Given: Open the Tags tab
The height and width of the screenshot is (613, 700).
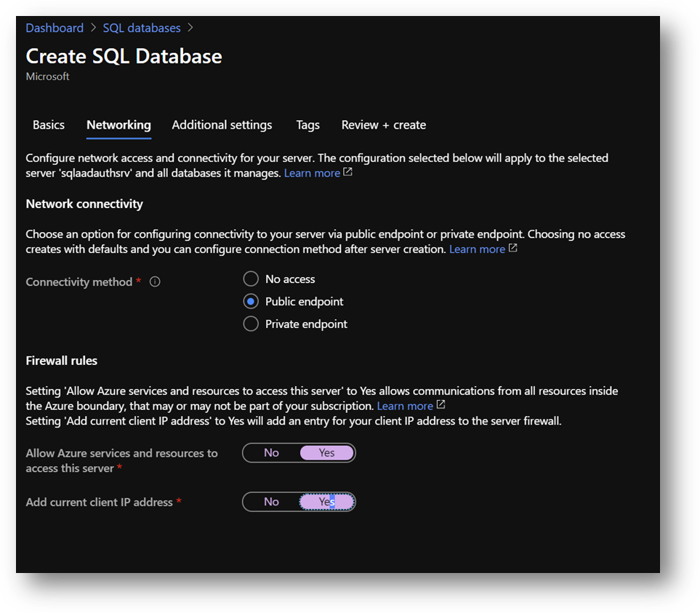Looking at the screenshot, I should [307, 125].
